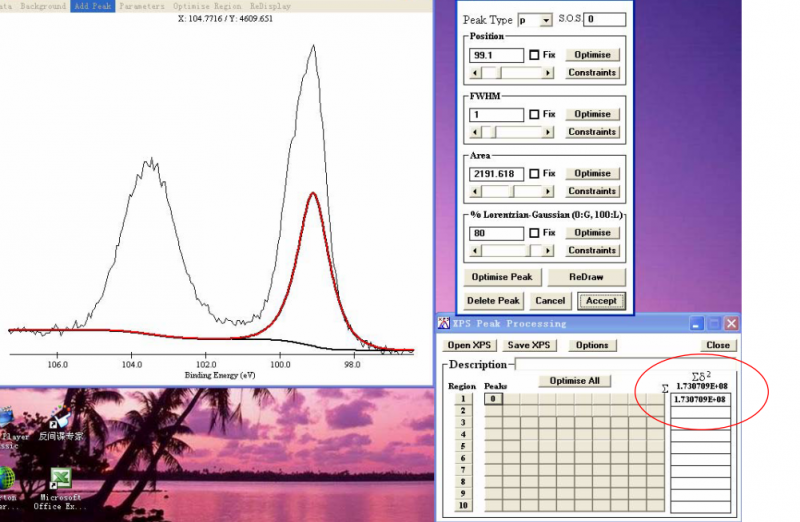
Task: Click the Position value field 99.1
Action: (496, 55)
